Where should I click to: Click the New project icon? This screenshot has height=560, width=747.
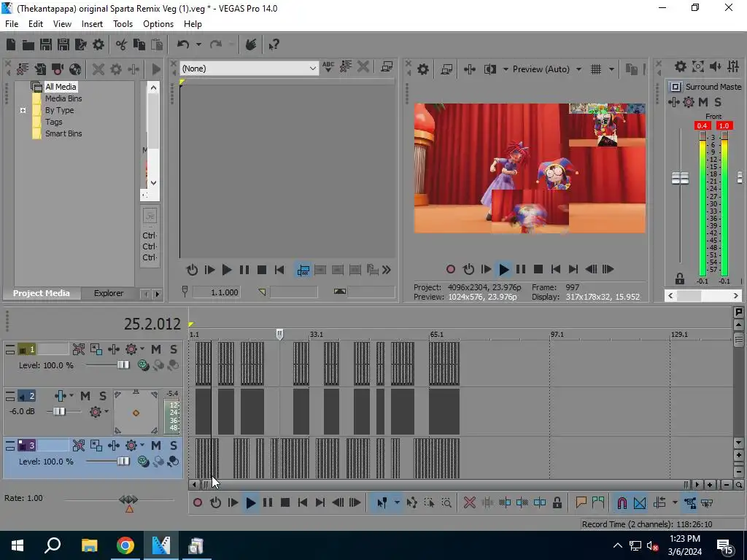tap(11, 44)
